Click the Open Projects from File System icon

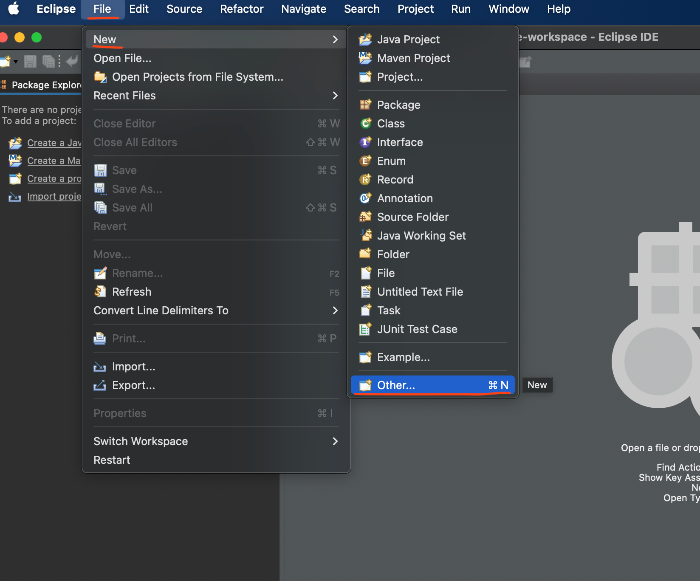(x=100, y=77)
